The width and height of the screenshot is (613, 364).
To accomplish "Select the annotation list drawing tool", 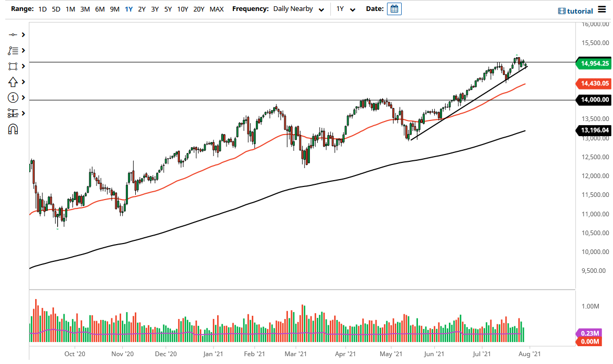I will pos(13,50).
